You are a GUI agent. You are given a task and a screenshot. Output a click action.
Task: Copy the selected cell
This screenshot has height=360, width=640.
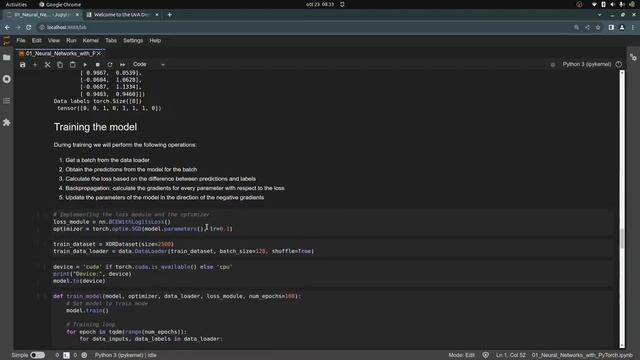tap(60, 64)
